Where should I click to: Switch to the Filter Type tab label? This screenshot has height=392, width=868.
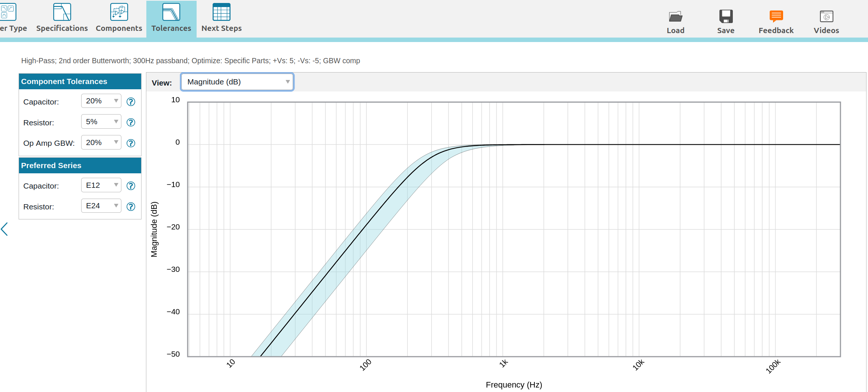[13, 29]
